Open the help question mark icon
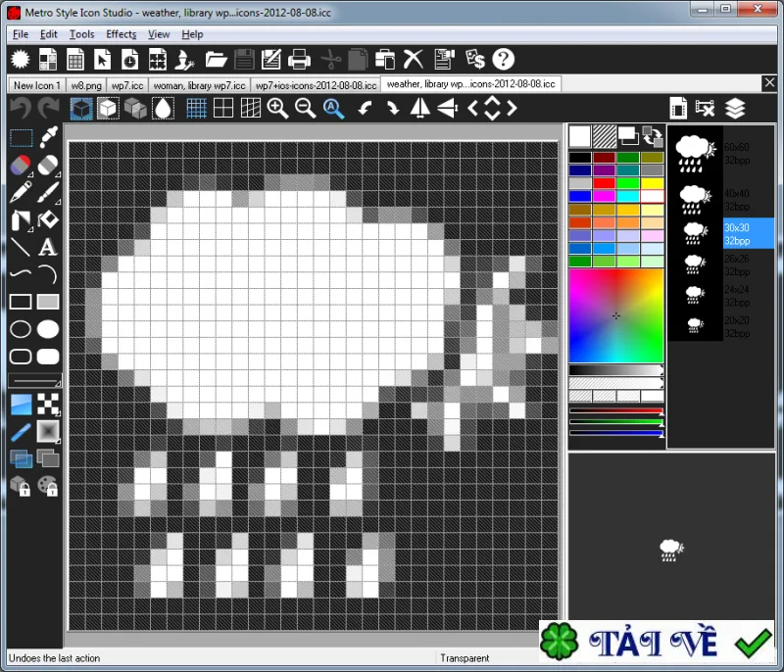This screenshot has width=784, height=672. (503, 60)
